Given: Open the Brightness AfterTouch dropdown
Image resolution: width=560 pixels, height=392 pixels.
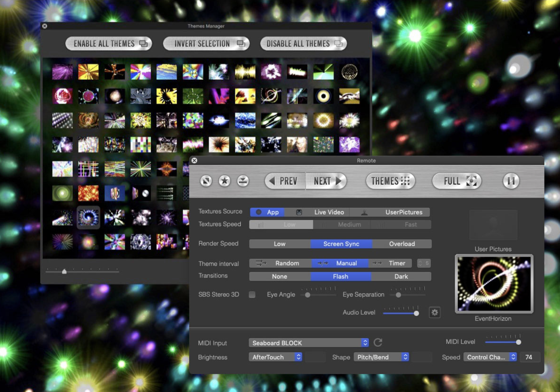Looking at the screenshot, I should point(275,357).
